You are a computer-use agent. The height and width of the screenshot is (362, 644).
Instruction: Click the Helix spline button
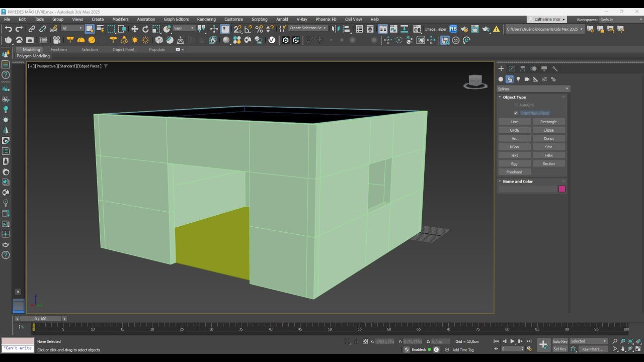click(x=548, y=155)
